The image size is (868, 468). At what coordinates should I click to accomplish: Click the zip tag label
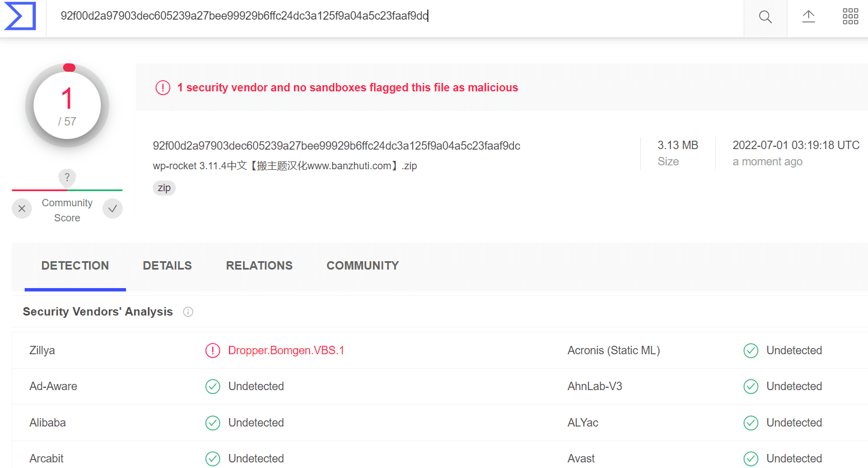164,188
